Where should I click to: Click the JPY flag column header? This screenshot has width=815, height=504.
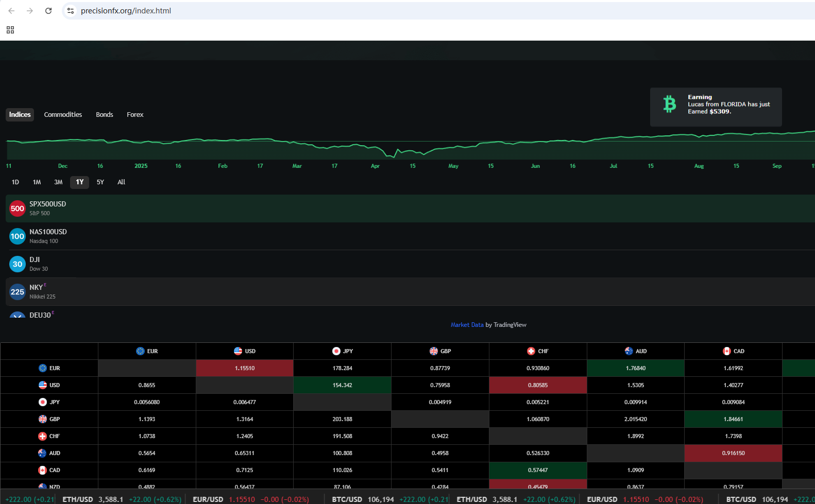pyautogui.click(x=342, y=351)
